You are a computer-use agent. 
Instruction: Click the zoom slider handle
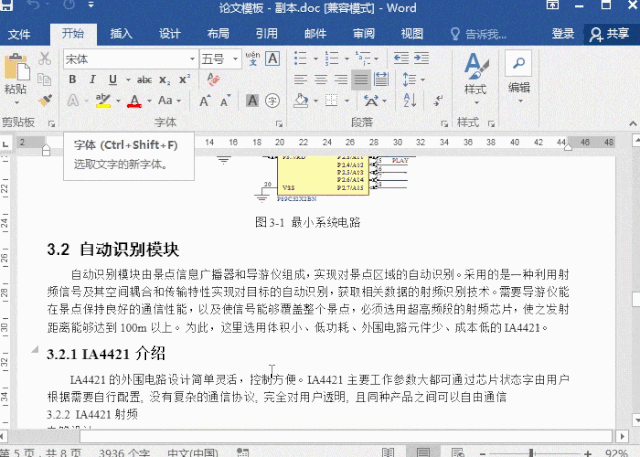[x=531, y=453]
